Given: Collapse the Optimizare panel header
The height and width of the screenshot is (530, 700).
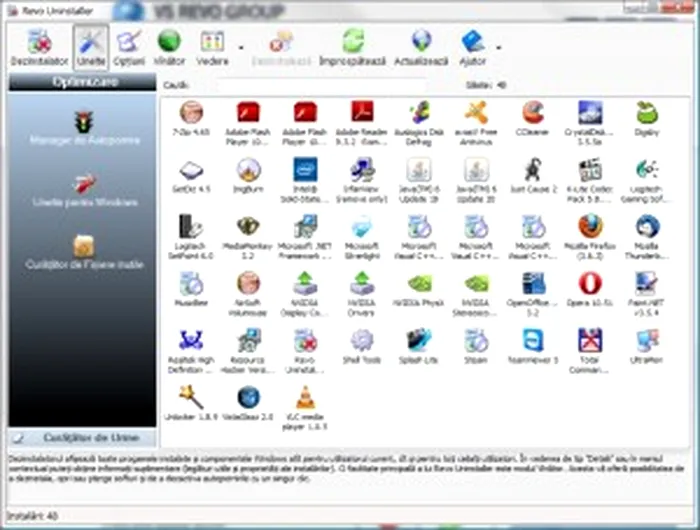Looking at the screenshot, I should point(82,82).
